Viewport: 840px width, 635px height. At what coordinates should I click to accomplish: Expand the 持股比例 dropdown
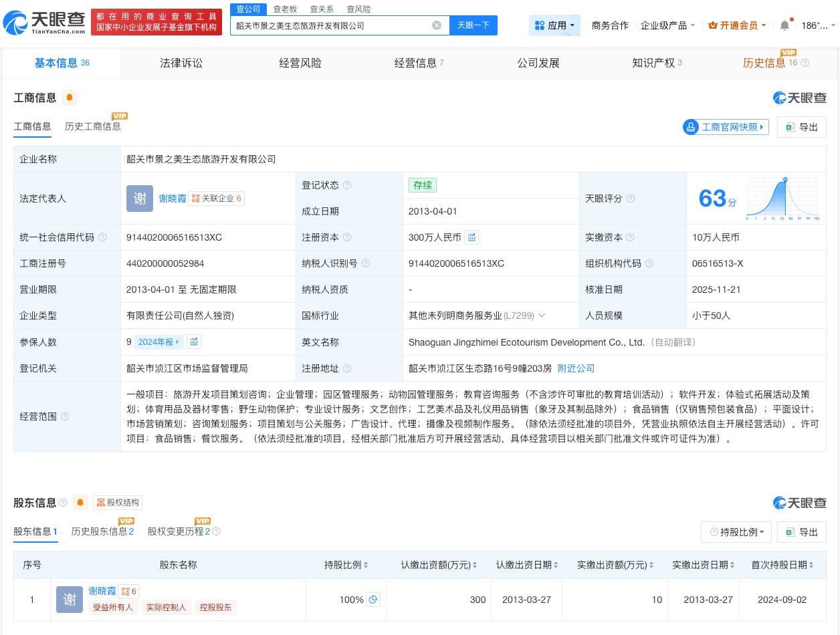tap(736, 532)
